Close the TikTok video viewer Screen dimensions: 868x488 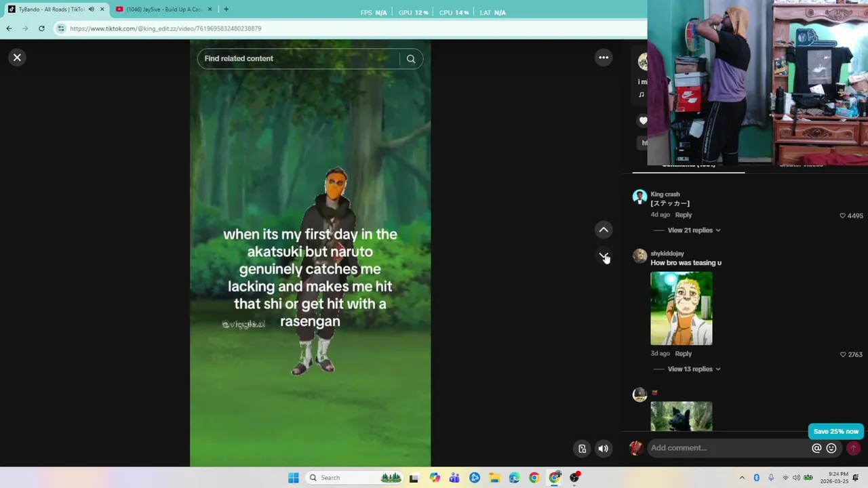pyautogui.click(x=17, y=58)
